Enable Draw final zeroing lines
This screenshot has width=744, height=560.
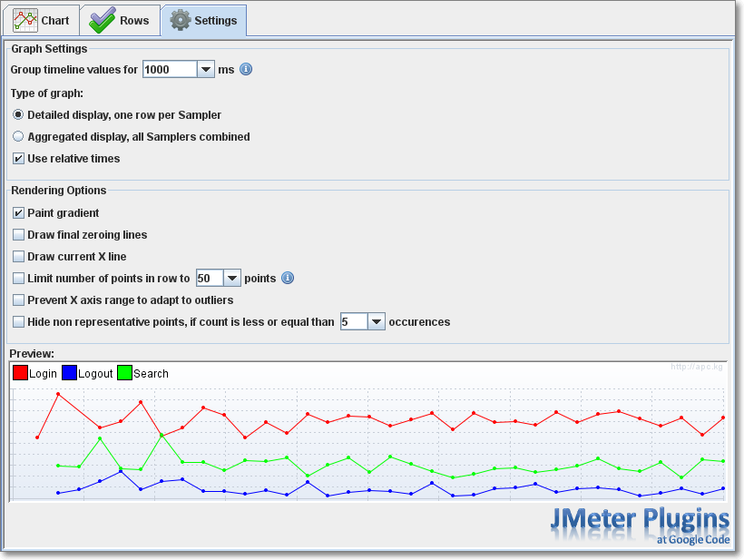pos(18,235)
